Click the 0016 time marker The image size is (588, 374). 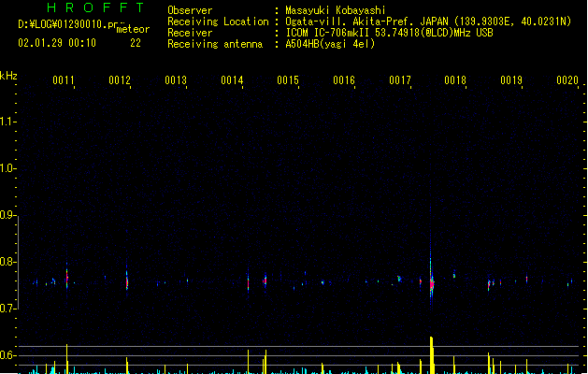point(344,79)
